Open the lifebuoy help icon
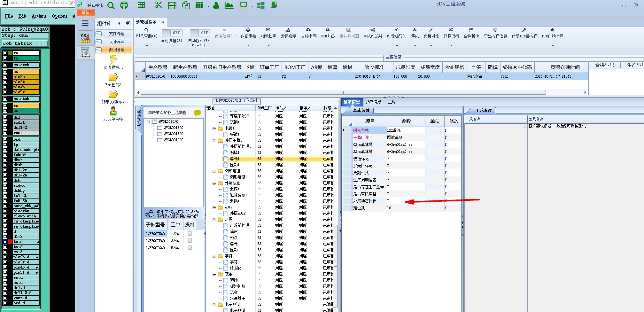The height and width of the screenshot is (312, 644). pyautogui.click(x=124, y=5)
